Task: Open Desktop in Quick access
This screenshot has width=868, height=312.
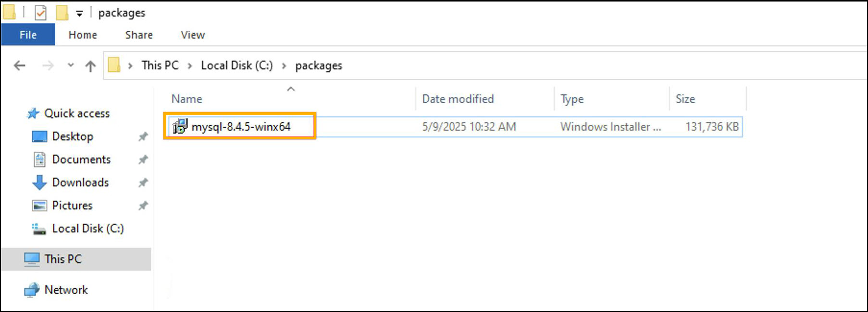Action: tap(73, 136)
